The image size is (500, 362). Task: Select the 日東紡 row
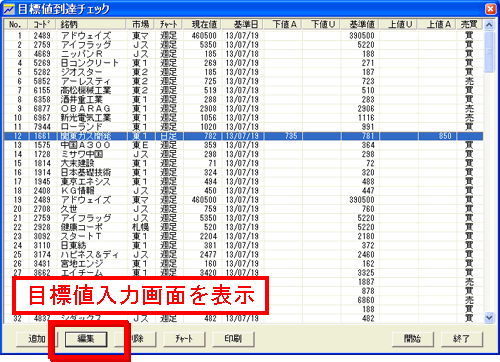coord(244,245)
